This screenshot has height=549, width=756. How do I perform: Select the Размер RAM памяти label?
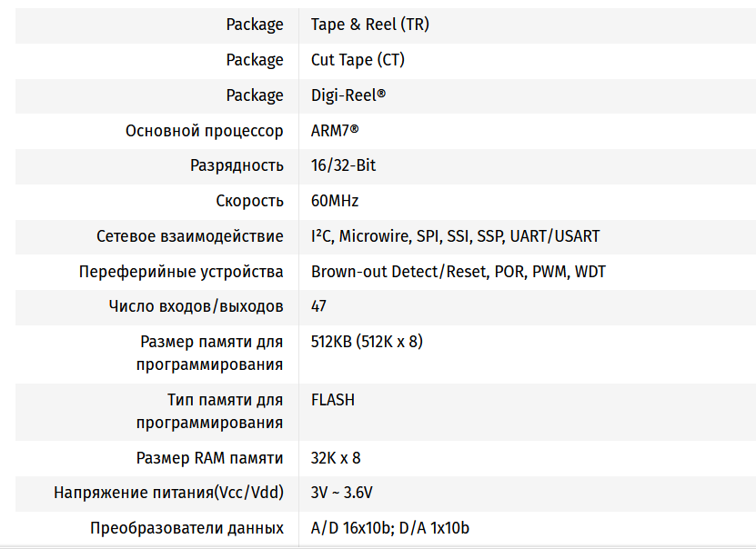212,458
